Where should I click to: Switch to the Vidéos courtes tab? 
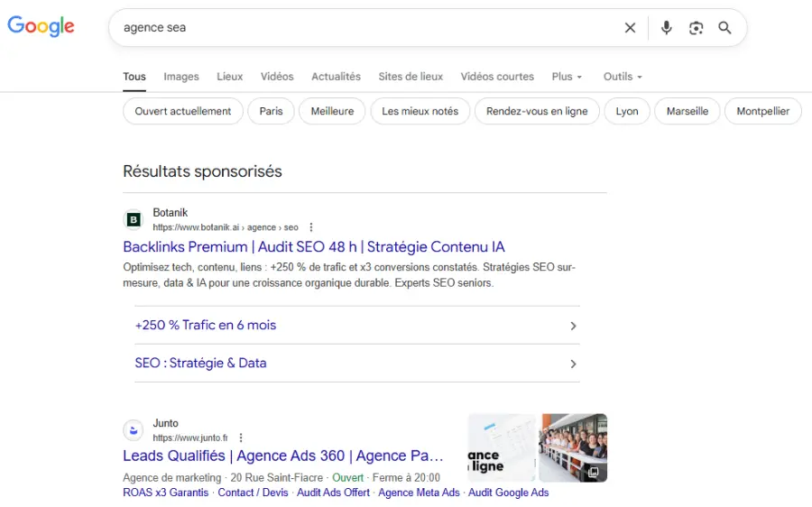coord(497,77)
